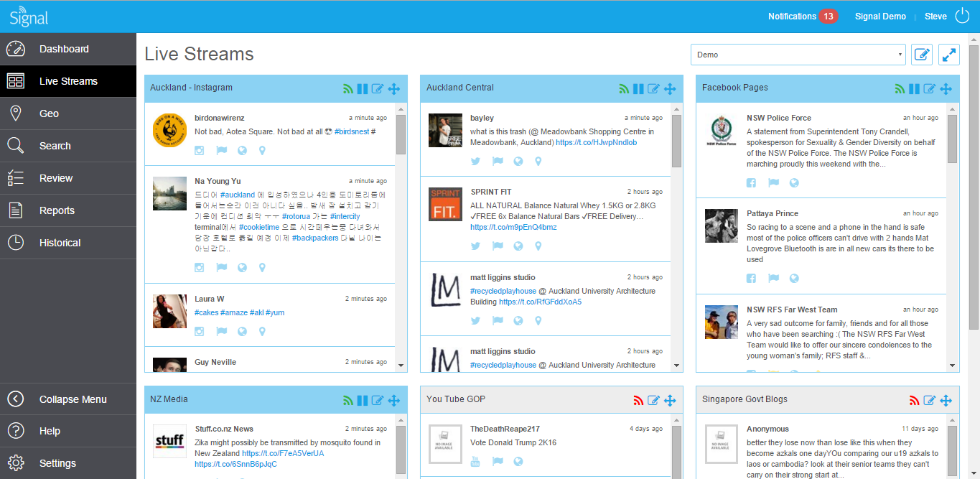This screenshot has width=980, height=479.
Task: Click Twitter icon under bayley post
Action: click(475, 161)
